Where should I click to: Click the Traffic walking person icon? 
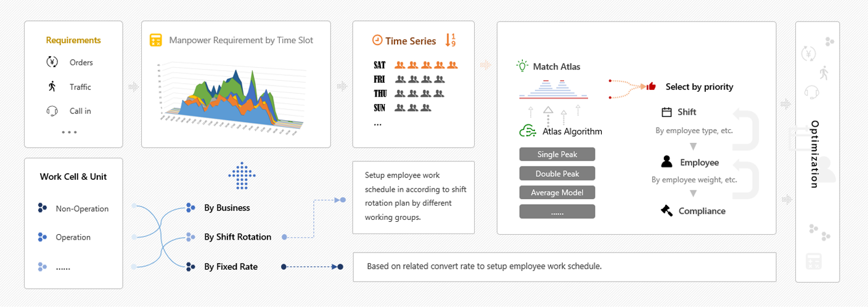coord(52,86)
